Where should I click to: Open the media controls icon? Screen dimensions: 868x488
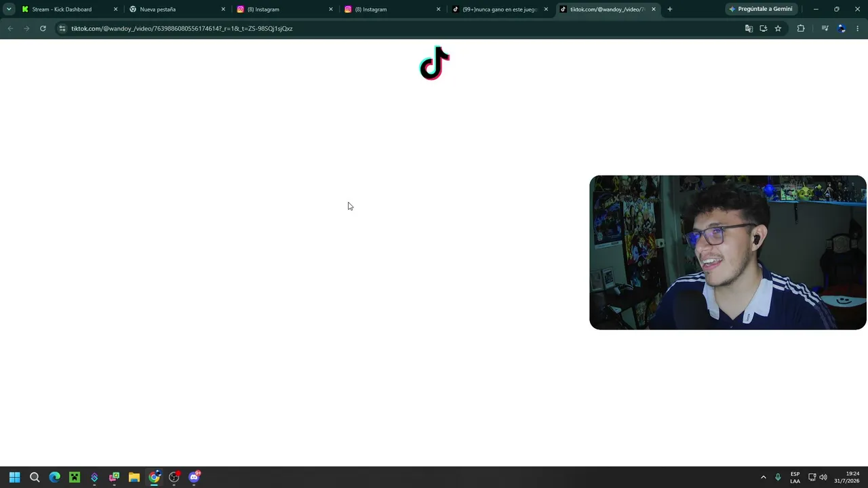(x=825, y=28)
